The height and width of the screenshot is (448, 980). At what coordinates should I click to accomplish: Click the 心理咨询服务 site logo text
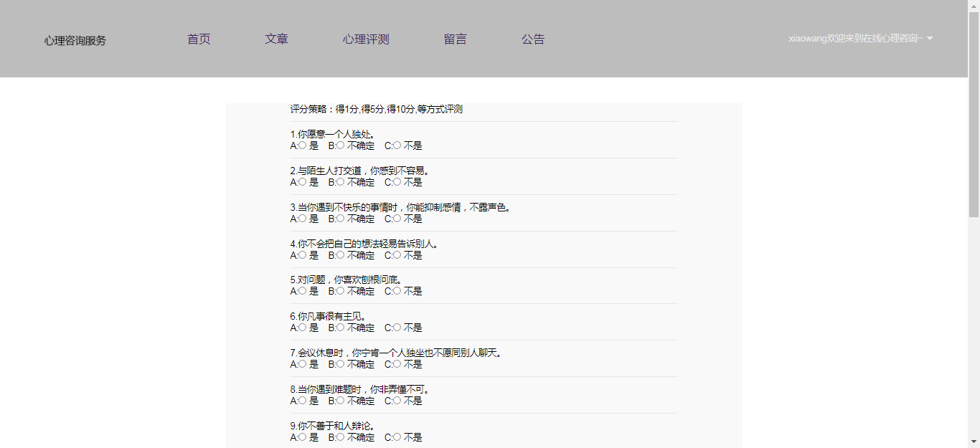(x=75, y=41)
